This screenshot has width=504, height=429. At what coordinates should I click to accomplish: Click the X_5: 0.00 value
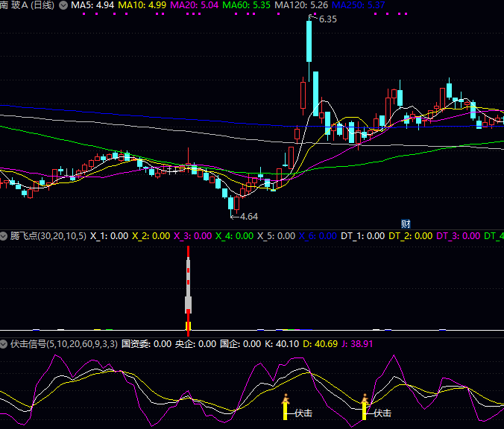coord(276,236)
